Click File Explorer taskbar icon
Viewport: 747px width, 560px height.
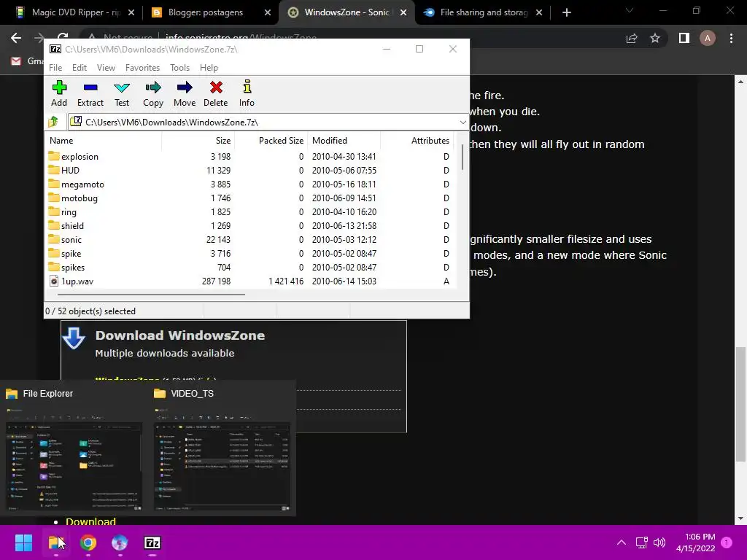coord(56,542)
